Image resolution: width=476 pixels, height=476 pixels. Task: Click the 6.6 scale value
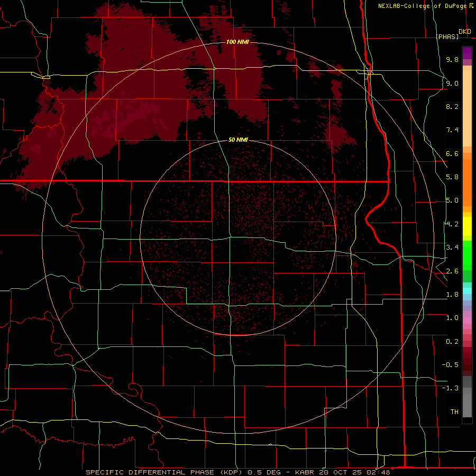pyautogui.click(x=452, y=153)
